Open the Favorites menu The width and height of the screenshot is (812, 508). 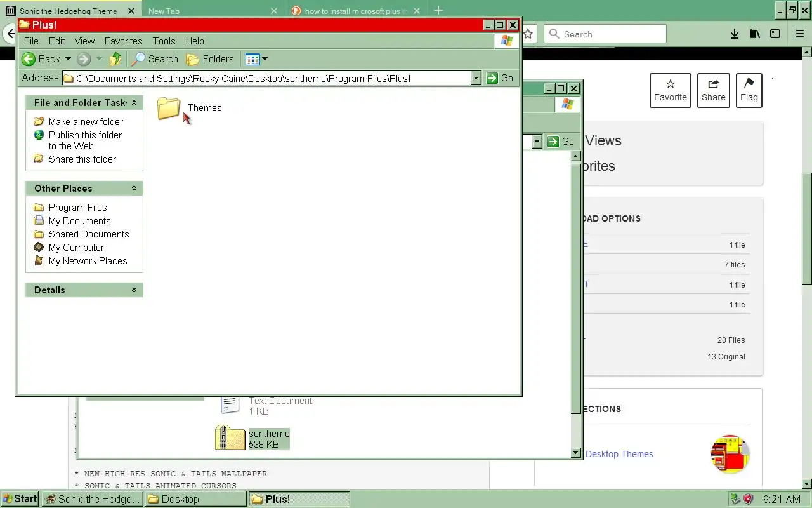[123, 41]
